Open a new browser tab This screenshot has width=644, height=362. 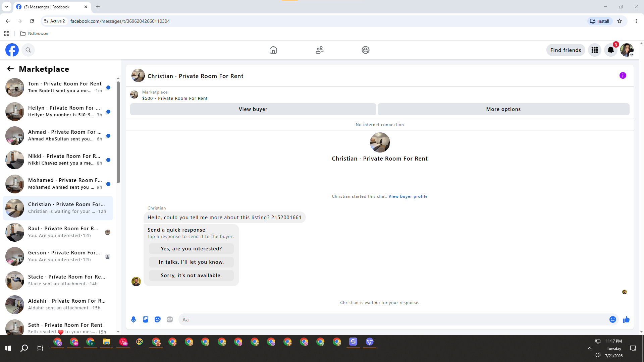point(98,7)
